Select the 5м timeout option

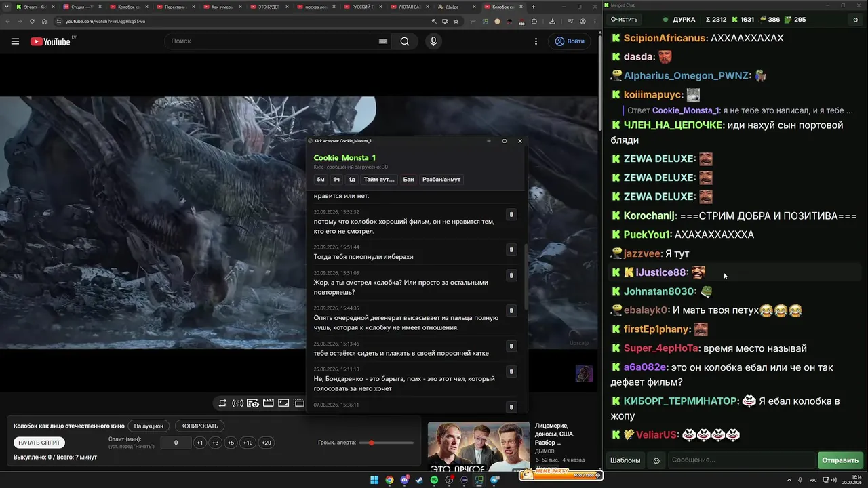pyautogui.click(x=321, y=180)
